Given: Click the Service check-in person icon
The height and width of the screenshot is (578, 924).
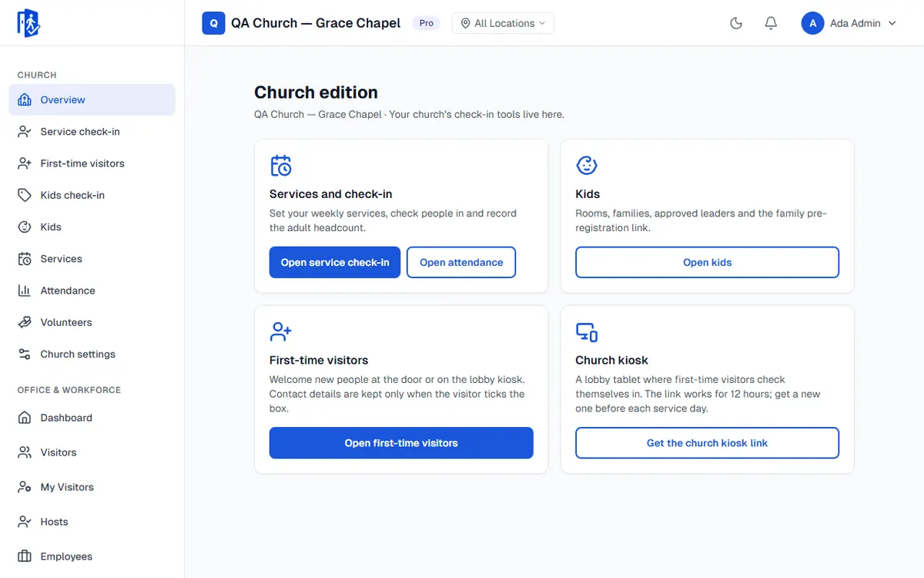Looking at the screenshot, I should 25,132.
